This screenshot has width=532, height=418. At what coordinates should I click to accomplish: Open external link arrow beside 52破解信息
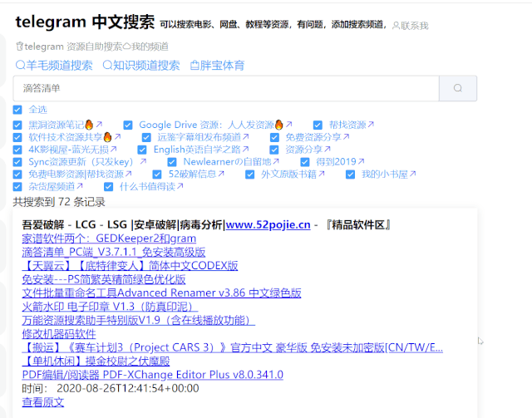tap(221, 174)
